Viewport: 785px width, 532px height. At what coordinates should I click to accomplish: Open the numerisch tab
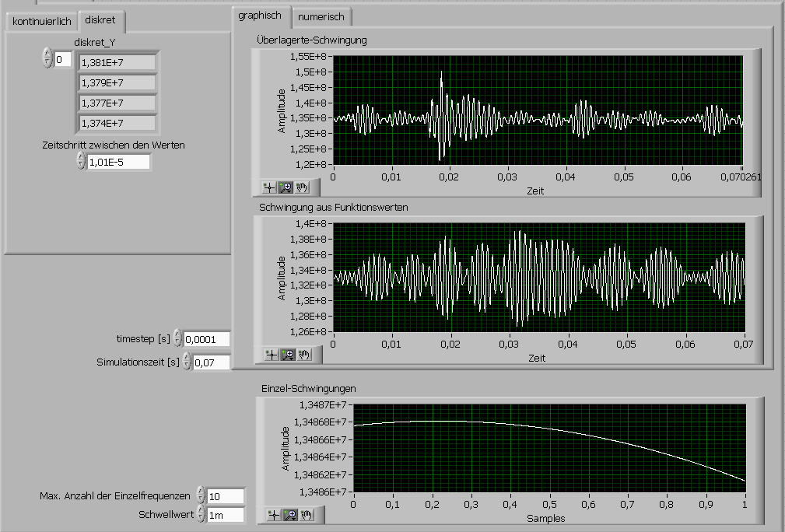click(x=321, y=17)
